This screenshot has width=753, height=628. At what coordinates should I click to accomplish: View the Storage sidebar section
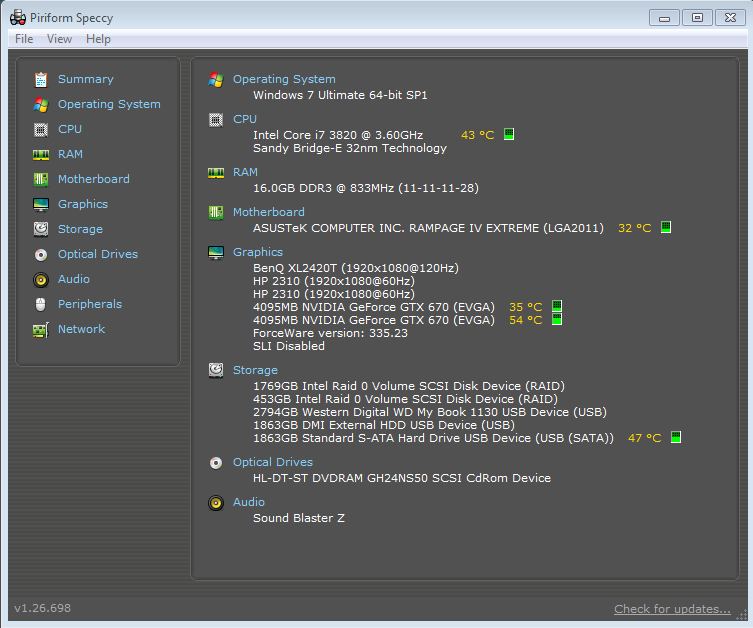(x=80, y=229)
